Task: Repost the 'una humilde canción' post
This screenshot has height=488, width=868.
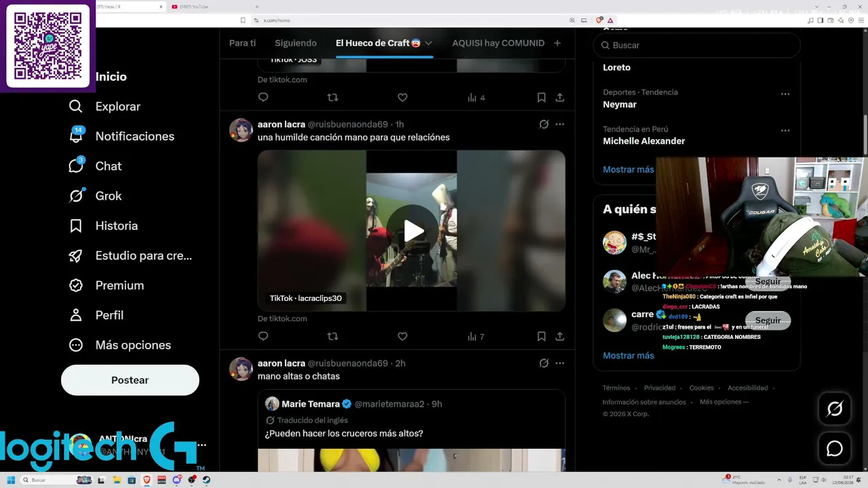Action: (x=332, y=336)
